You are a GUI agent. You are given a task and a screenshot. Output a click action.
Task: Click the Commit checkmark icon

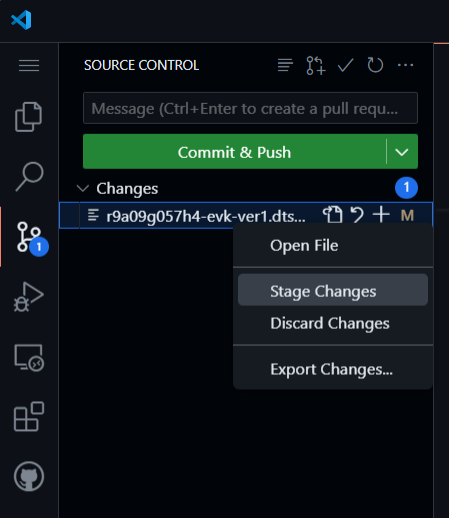click(x=345, y=65)
